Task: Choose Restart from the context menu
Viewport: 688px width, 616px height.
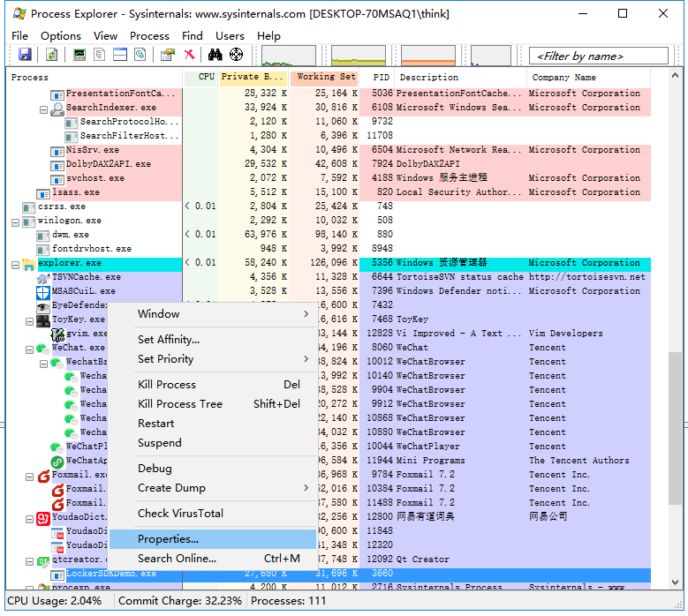Action: (x=213, y=424)
